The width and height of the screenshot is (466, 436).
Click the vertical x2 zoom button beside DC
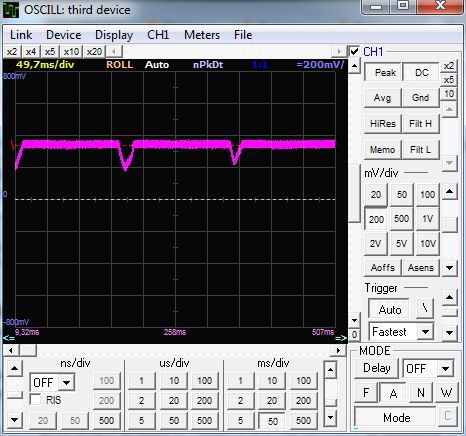[x=449, y=66]
